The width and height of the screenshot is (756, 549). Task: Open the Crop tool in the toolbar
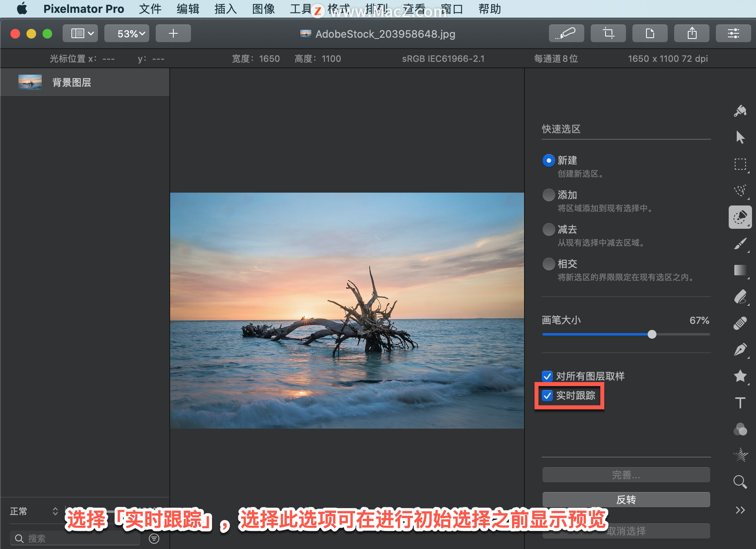point(608,33)
